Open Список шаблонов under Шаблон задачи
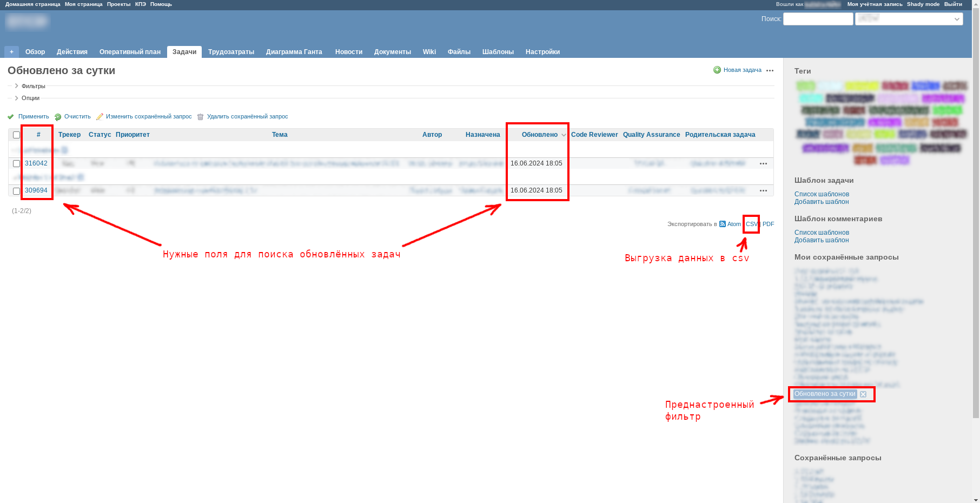Viewport: 980px width, 503px height. [822, 194]
